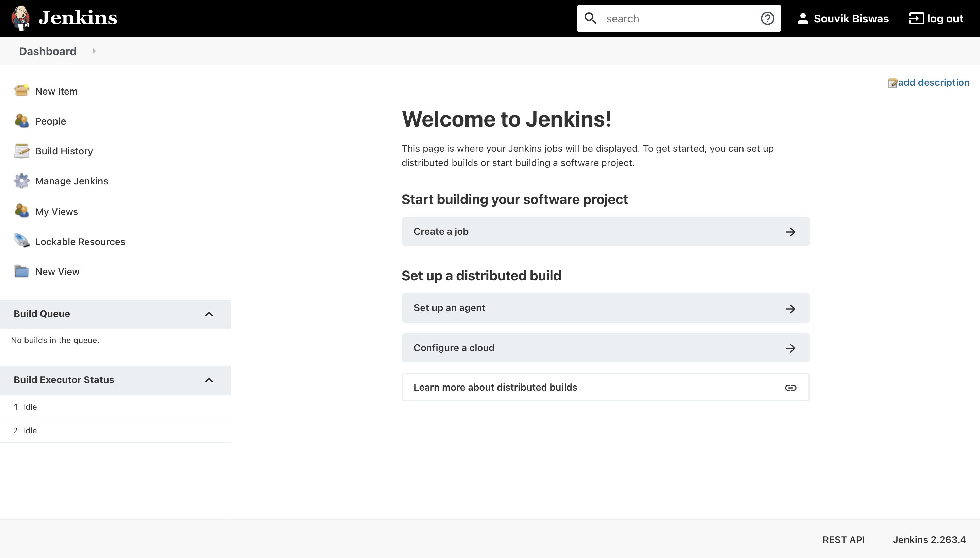Click the My Views icon
The width and height of the screenshot is (980, 558).
point(21,211)
